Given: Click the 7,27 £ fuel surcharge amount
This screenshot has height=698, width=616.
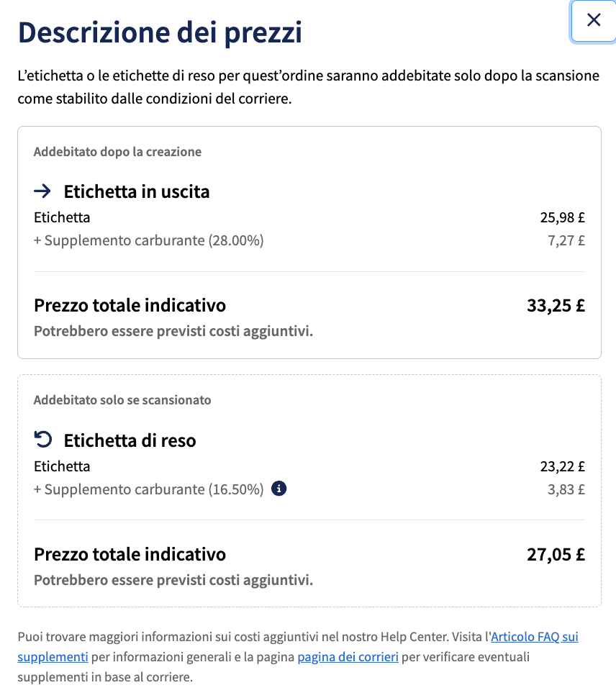Looking at the screenshot, I should (566, 240).
